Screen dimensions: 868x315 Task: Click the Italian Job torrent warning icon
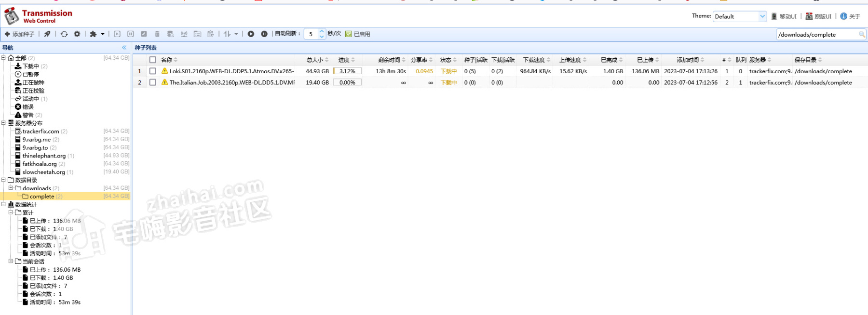coord(165,82)
